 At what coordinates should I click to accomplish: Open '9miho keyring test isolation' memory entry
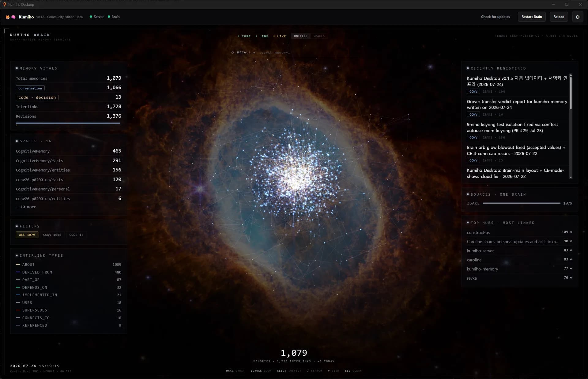[x=517, y=130]
